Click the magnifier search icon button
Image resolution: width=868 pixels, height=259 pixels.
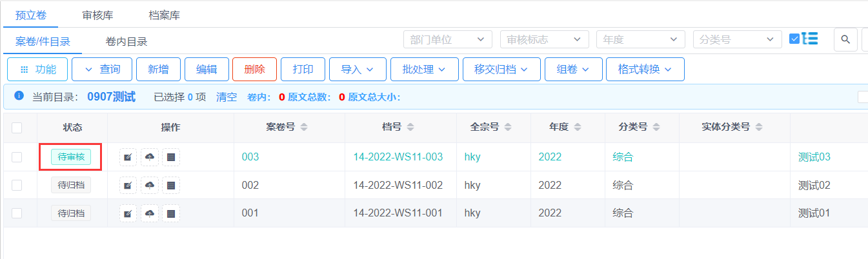click(x=845, y=40)
